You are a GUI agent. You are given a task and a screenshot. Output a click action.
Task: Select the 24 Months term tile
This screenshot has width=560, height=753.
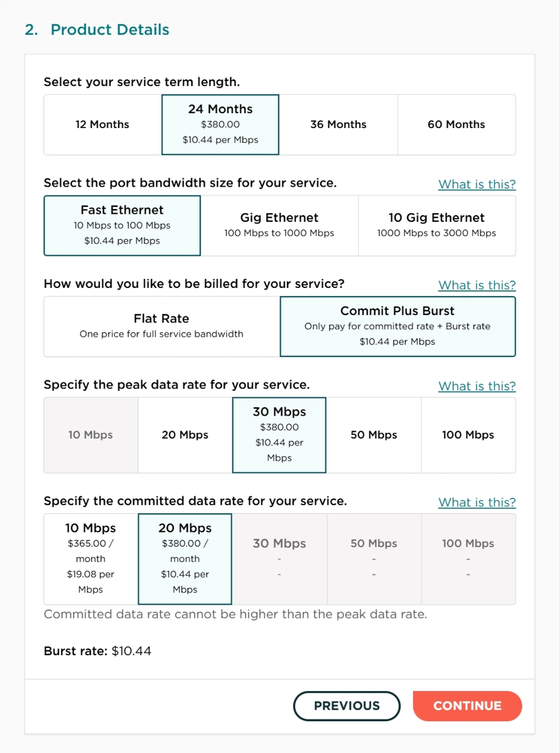click(x=220, y=124)
